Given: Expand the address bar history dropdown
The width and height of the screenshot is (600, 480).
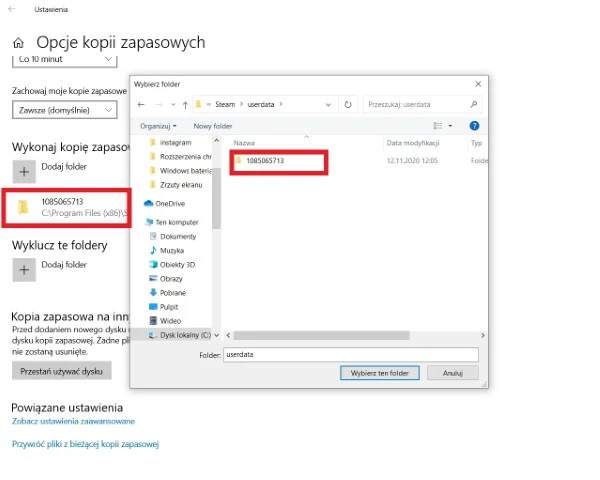Looking at the screenshot, I should click(x=329, y=104).
